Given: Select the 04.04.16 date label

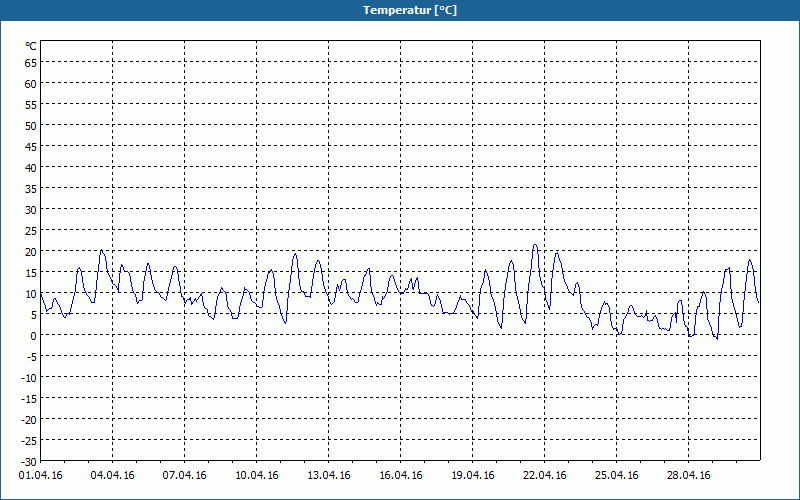Looking at the screenshot, I should click(113, 476).
